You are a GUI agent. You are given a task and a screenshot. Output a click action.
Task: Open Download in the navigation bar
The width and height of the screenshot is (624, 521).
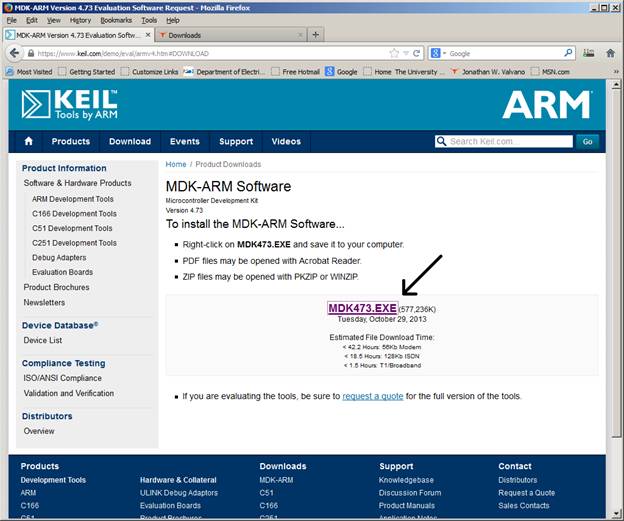click(x=130, y=141)
